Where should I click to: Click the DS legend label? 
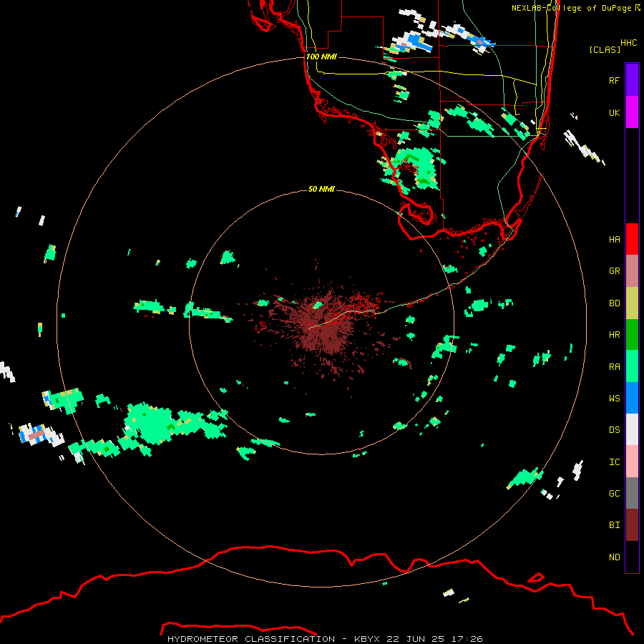click(615, 430)
